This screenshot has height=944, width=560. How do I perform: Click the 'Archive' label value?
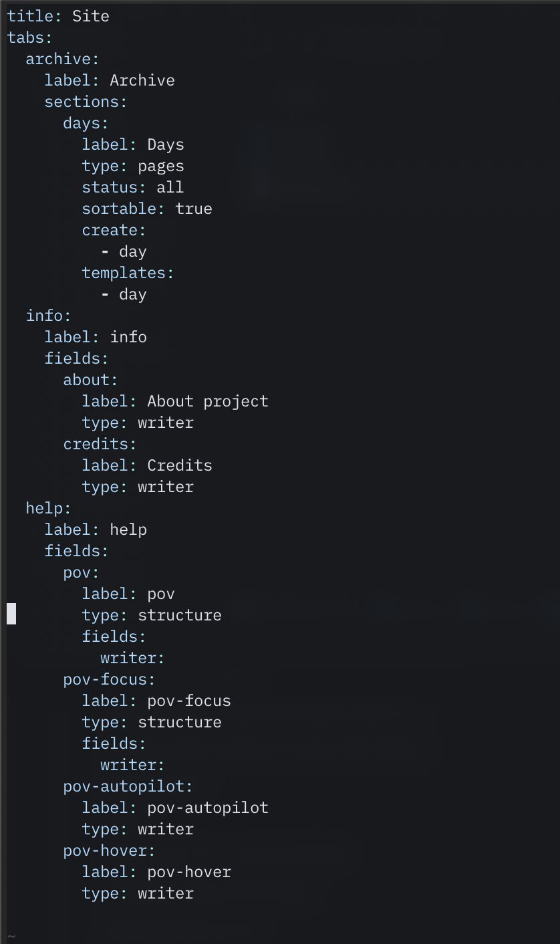[142, 80]
